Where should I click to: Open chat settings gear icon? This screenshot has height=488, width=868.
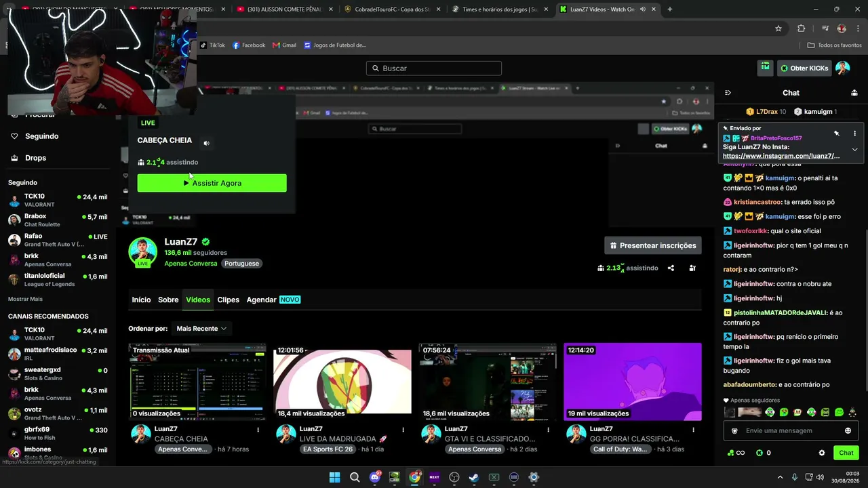pyautogui.click(x=822, y=453)
